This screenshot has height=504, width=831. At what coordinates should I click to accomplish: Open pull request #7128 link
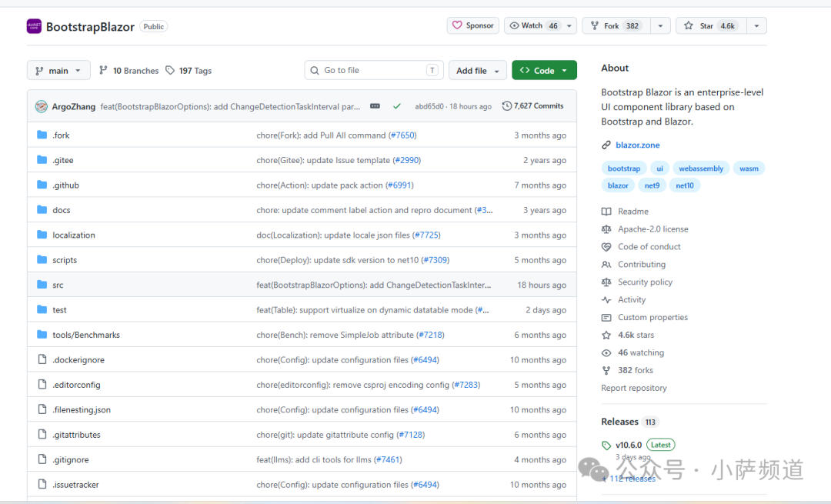411,435
